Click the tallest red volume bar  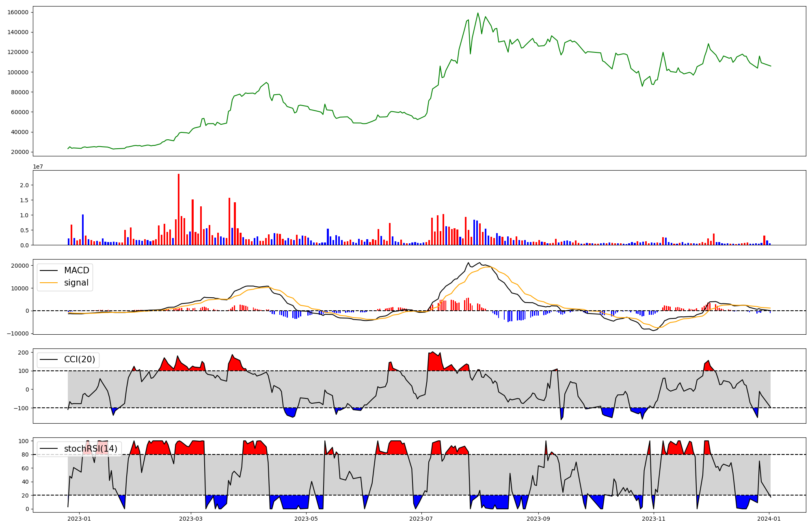[x=179, y=209]
